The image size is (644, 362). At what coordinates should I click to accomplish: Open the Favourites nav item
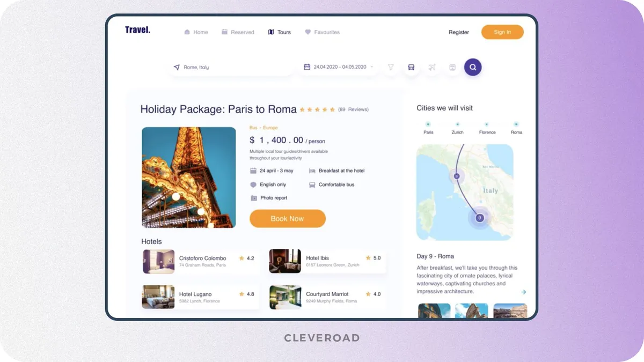(322, 32)
